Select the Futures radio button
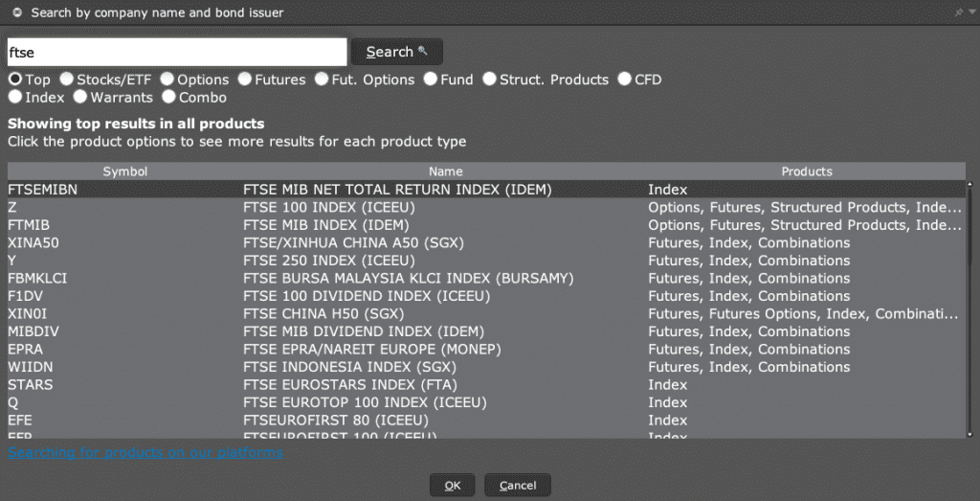Viewport: 980px width, 501px height. pyautogui.click(x=244, y=80)
